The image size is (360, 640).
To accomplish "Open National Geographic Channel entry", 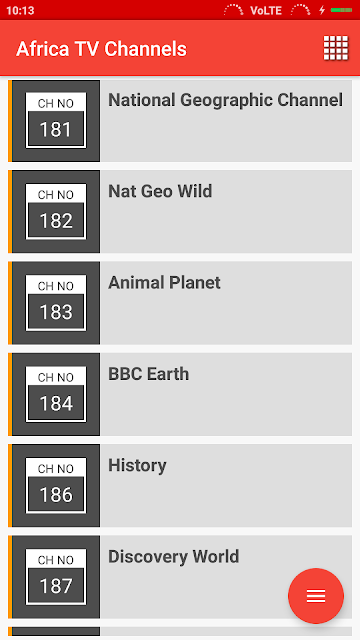I will 180,121.
